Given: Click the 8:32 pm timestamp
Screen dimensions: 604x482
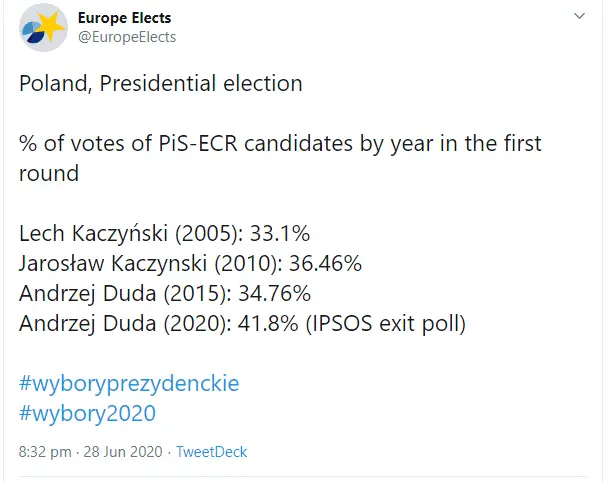Looking at the screenshot, I should click(45, 452).
